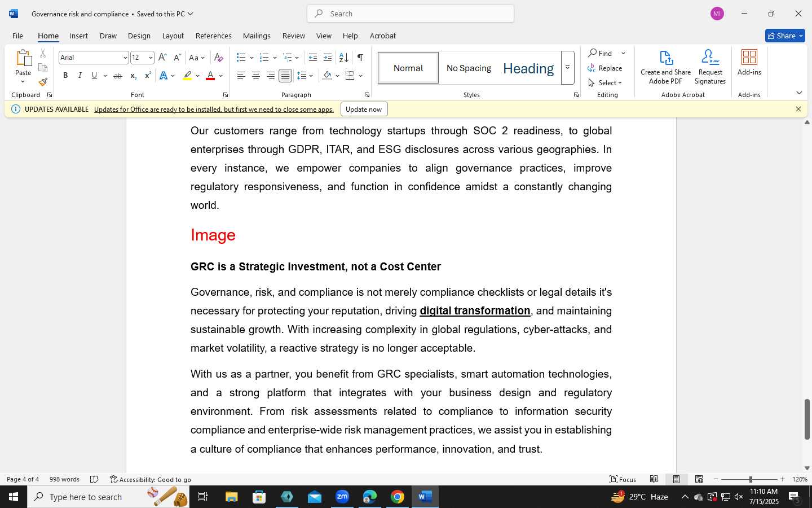The width and height of the screenshot is (812, 508).
Task: Apply the Heading style
Action: click(x=528, y=68)
